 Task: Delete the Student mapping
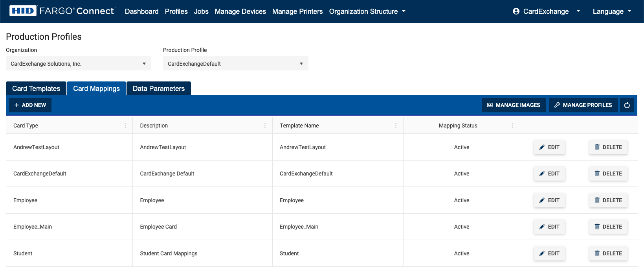(x=608, y=253)
